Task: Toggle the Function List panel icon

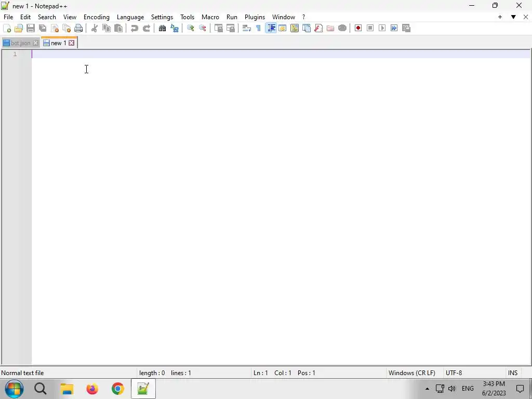Action: 318,28
